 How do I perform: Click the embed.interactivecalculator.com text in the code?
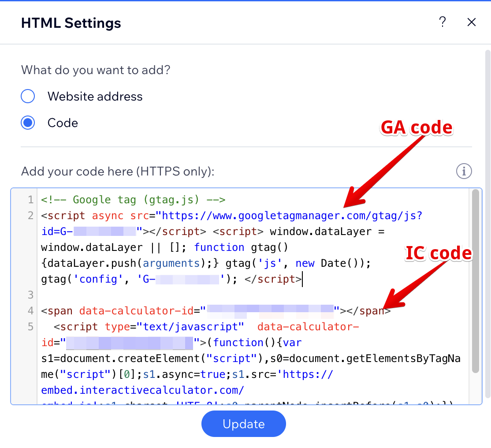[142, 390]
